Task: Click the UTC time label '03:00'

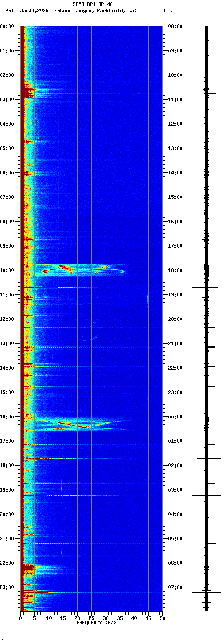Action: 175,490
